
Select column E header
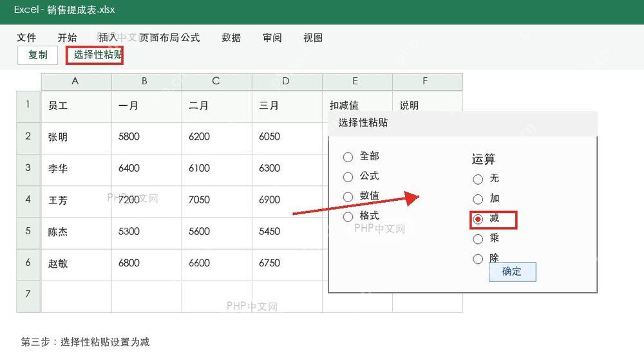[357, 82]
